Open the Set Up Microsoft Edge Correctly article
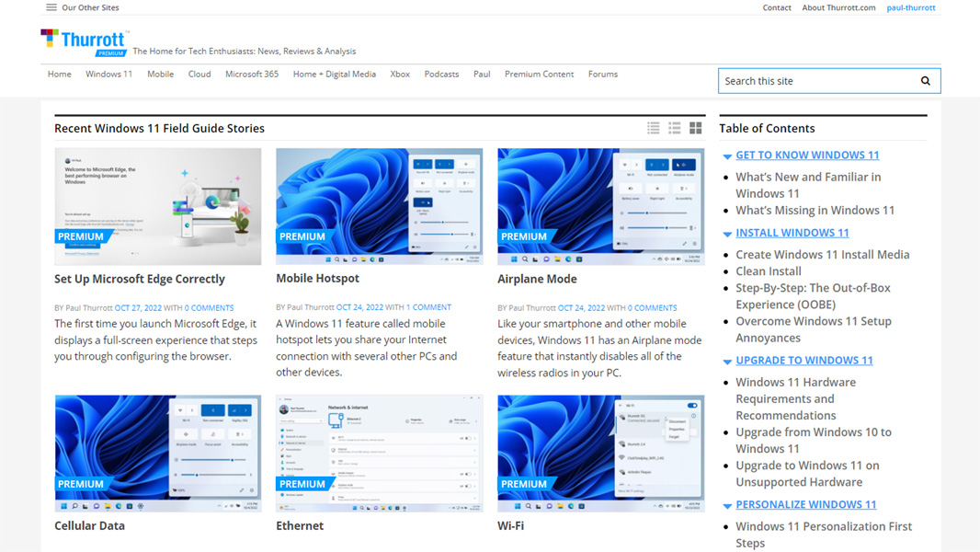 [x=140, y=279]
